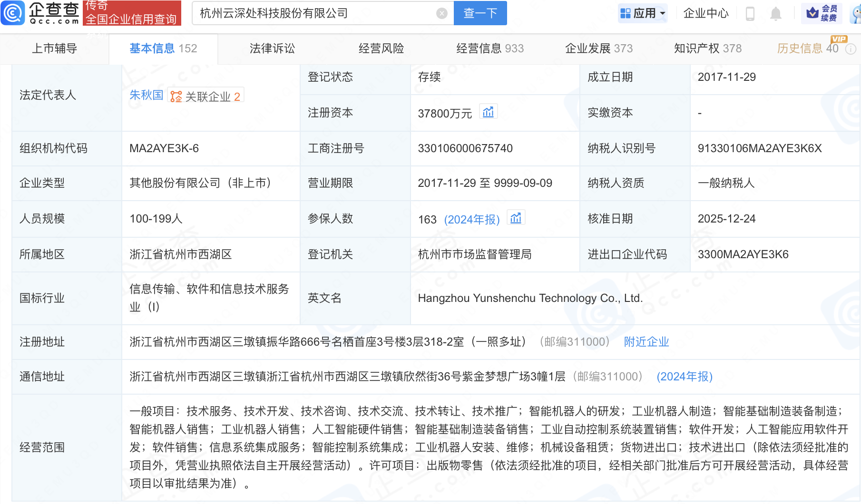Click the related companies icon

point(176,97)
